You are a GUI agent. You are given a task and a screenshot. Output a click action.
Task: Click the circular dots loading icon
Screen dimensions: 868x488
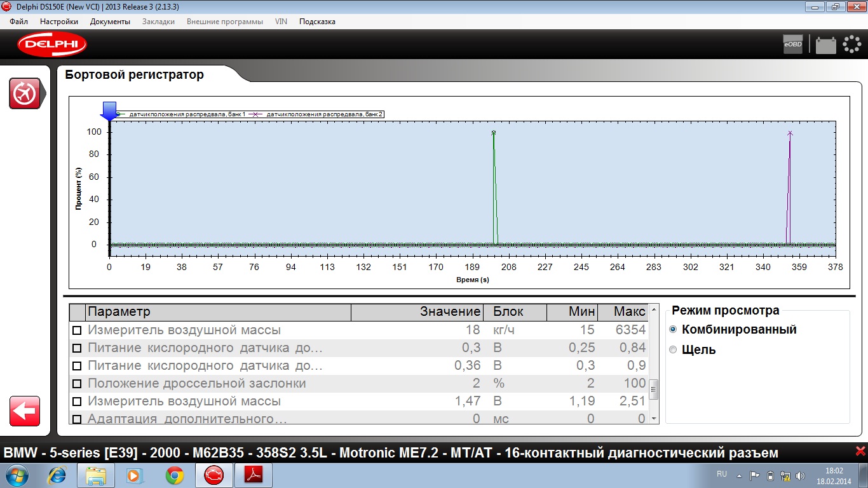tap(851, 44)
